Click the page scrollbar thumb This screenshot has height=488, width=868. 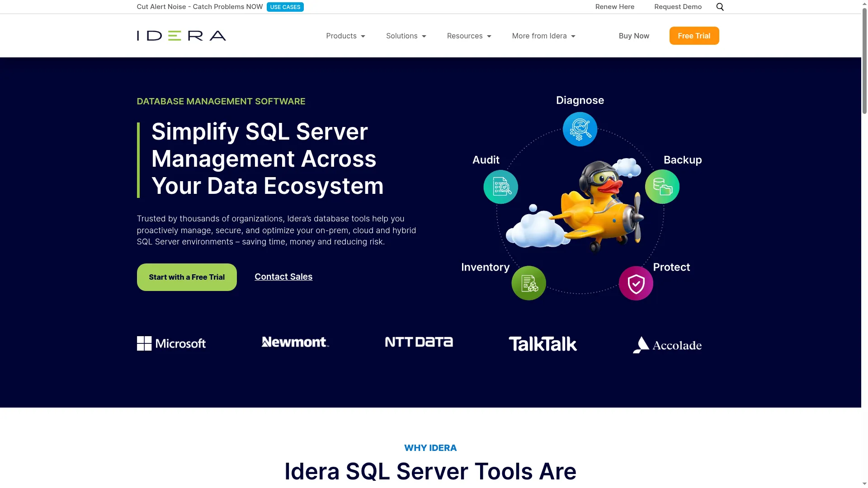coord(864,61)
